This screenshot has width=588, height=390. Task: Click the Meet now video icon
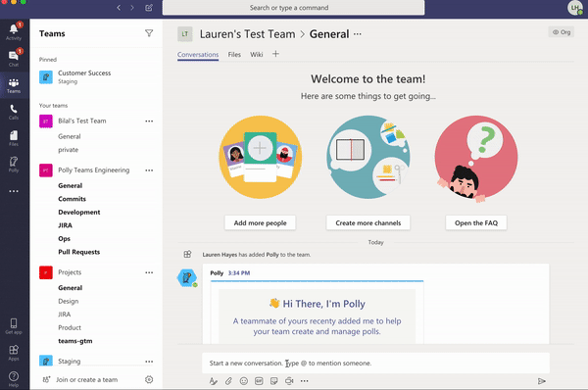(x=289, y=381)
